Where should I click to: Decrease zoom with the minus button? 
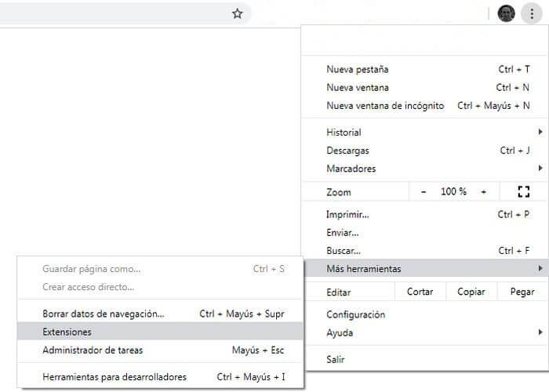(424, 192)
